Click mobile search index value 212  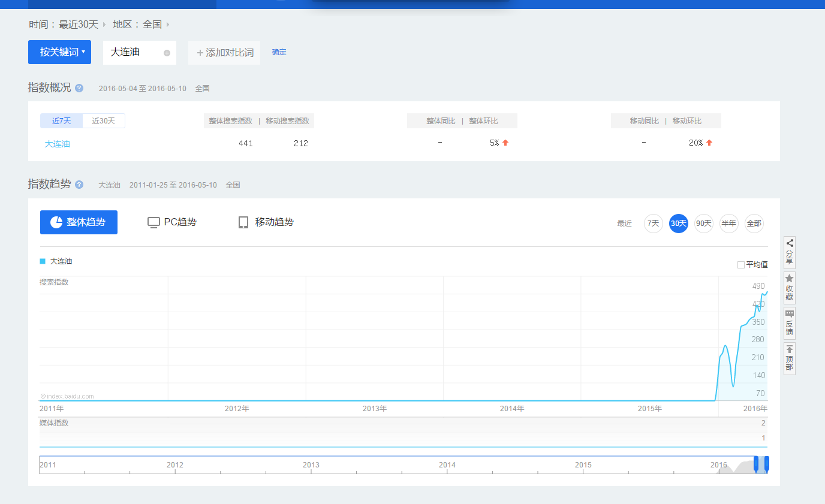pyautogui.click(x=301, y=143)
